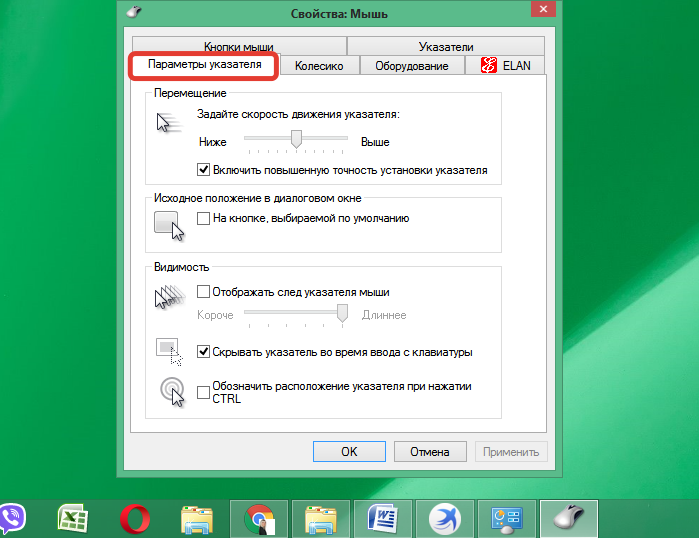Uncheck hide pointer while typing

[203, 352]
